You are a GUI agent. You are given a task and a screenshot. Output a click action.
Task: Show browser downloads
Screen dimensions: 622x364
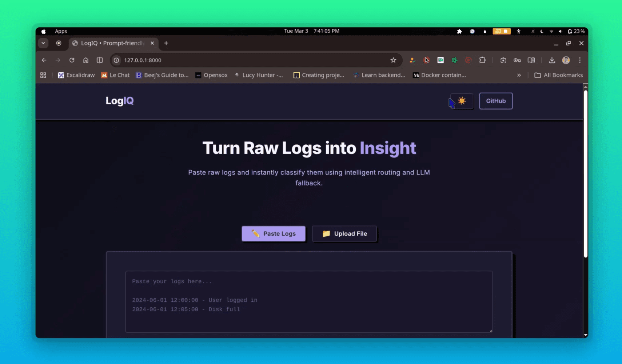point(552,60)
